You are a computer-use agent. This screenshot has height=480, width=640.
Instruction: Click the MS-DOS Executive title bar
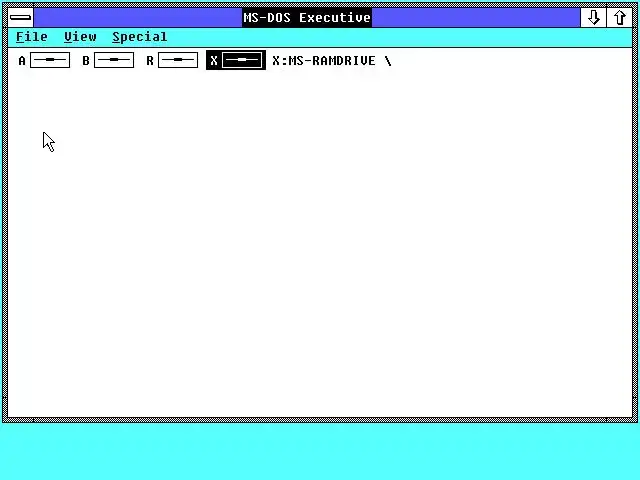pyautogui.click(x=307, y=18)
